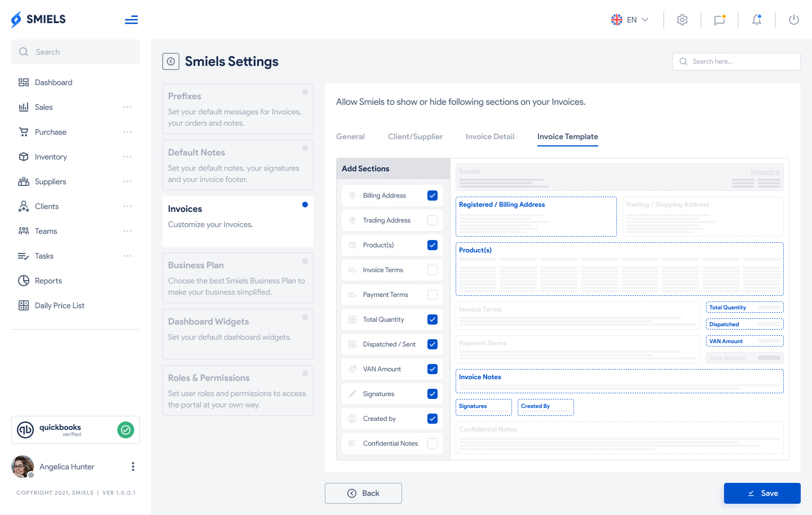Click the Back button at bottom

coord(363,493)
